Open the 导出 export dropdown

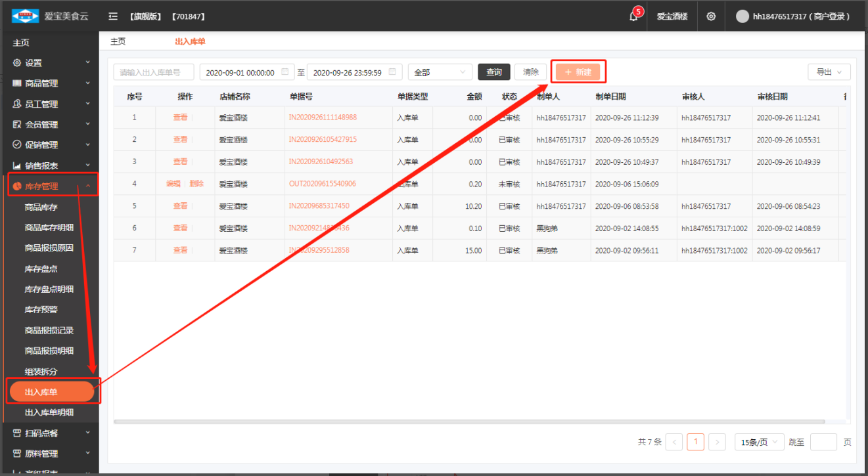[829, 72]
